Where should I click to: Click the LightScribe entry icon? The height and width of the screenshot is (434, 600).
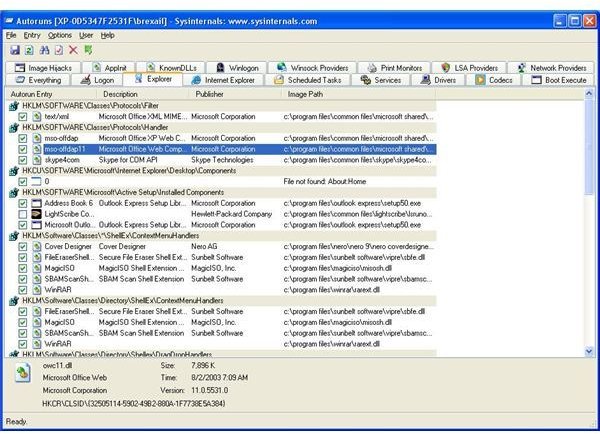[x=36, y=214]
